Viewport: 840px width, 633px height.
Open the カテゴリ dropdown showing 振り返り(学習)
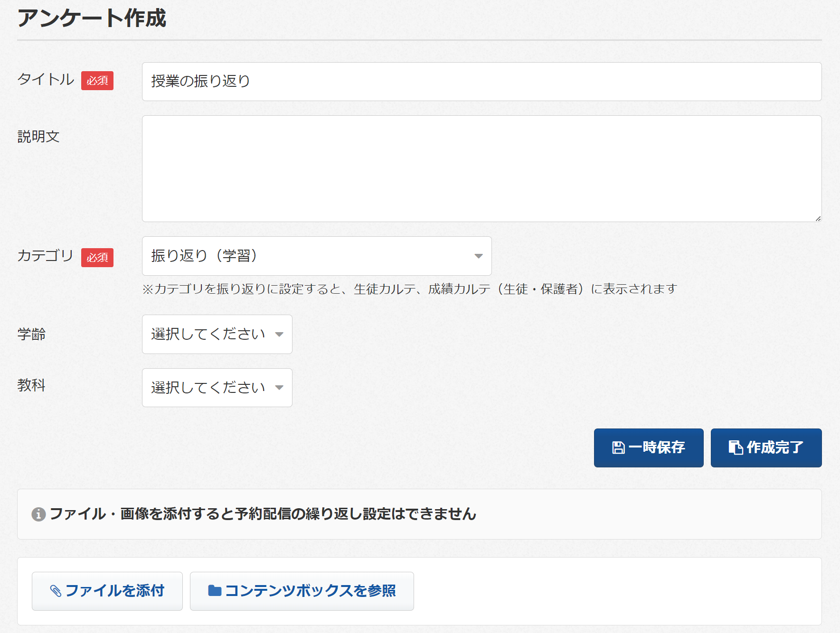point(317,256)
